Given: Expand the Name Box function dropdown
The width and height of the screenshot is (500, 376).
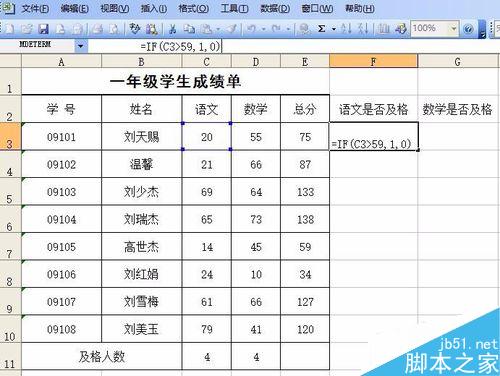Looking at the screenshot, I should (81, 46).
